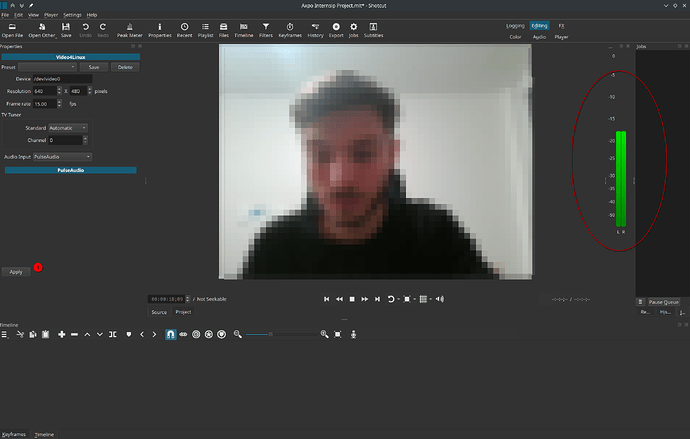Open the Audio Input dropdown

(62, 157)
